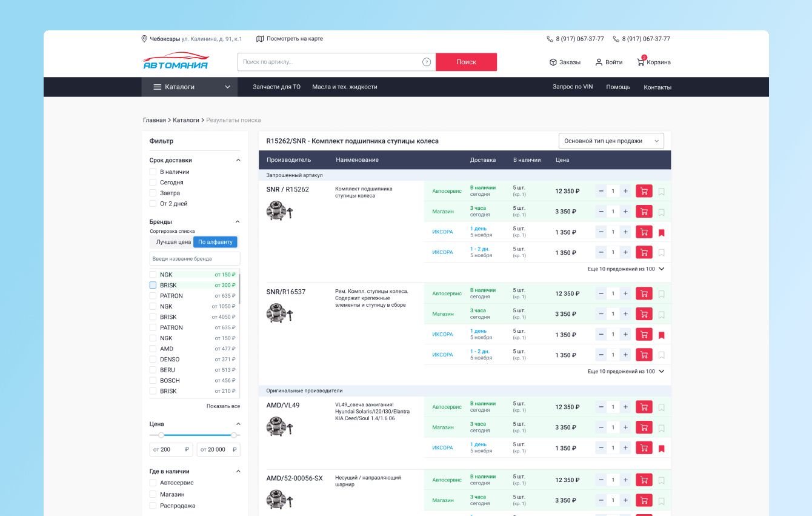Check the Завтра delivery filter

pos(153,193)
